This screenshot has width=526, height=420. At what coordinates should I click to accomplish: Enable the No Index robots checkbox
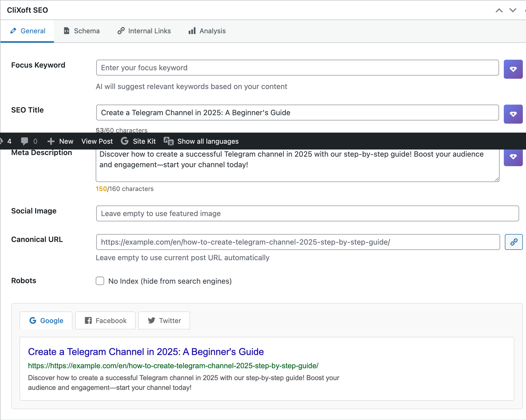[100, 281]
